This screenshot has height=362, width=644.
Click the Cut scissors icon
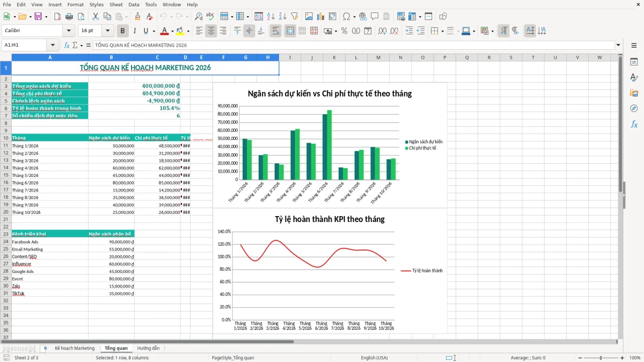pyautogui.click(x=96, y=17)
